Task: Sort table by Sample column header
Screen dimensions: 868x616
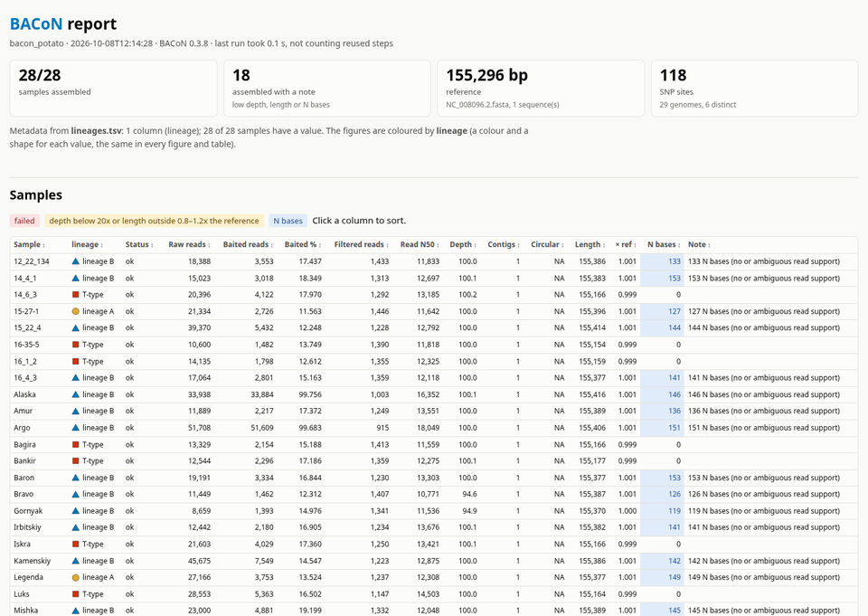Action: (x=29, y=244)
